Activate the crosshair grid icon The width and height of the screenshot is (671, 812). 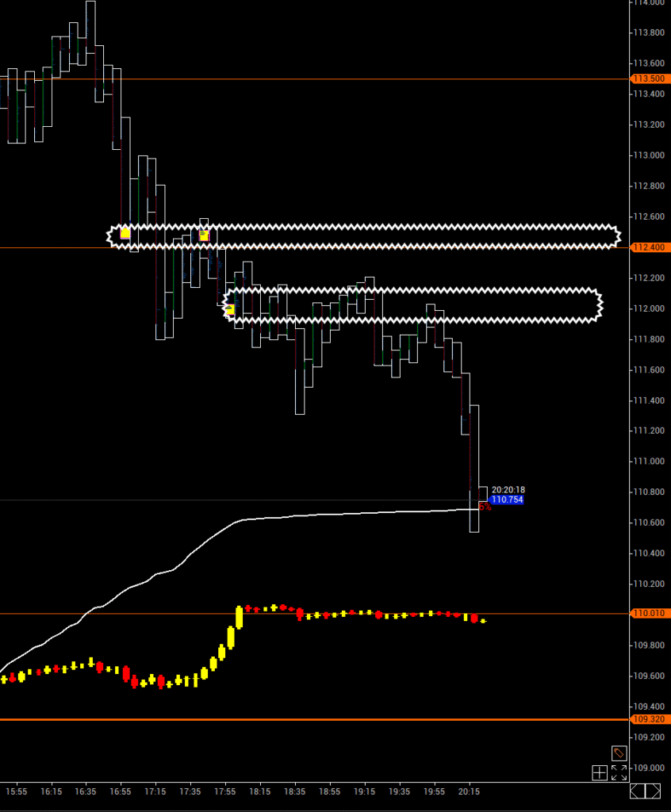click(x=600, y=772)
